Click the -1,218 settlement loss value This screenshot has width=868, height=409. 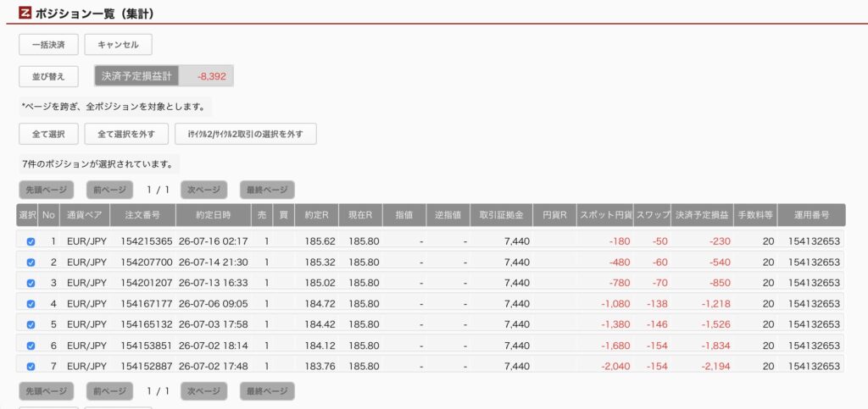tap(715, 304)
